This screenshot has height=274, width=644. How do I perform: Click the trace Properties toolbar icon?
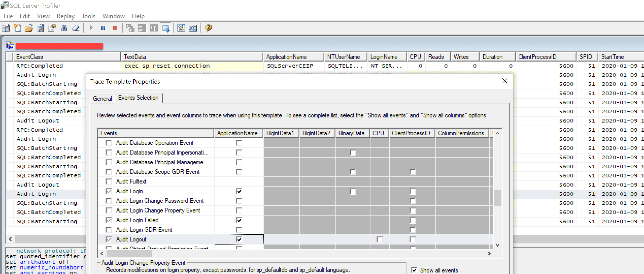(52, 28)
